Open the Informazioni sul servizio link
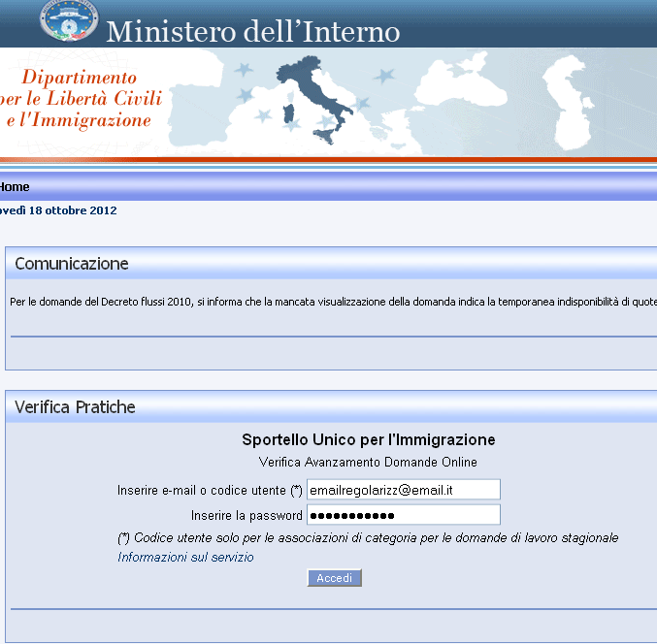657x644 pixels. pos(185,558)
